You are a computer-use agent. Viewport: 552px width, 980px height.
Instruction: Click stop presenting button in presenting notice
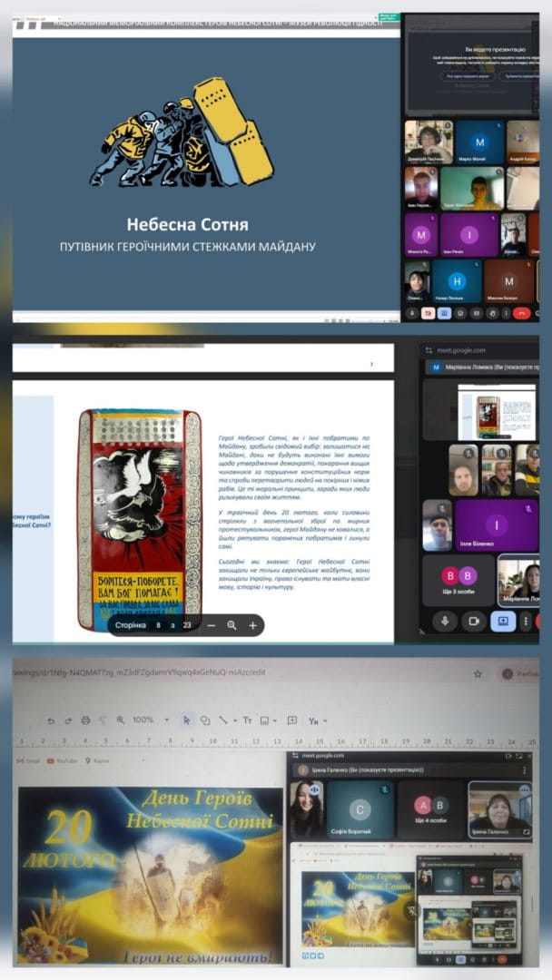pos(521,76)
